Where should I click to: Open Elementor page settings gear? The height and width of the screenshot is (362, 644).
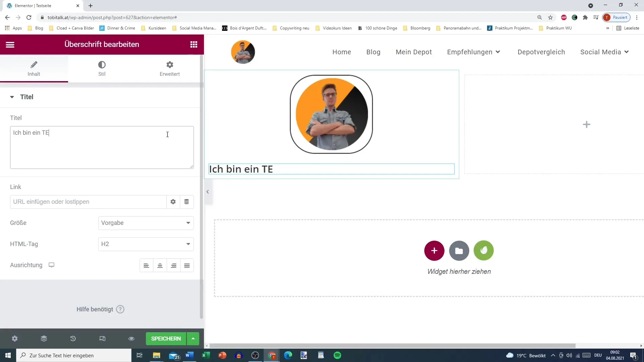[15, 339]
